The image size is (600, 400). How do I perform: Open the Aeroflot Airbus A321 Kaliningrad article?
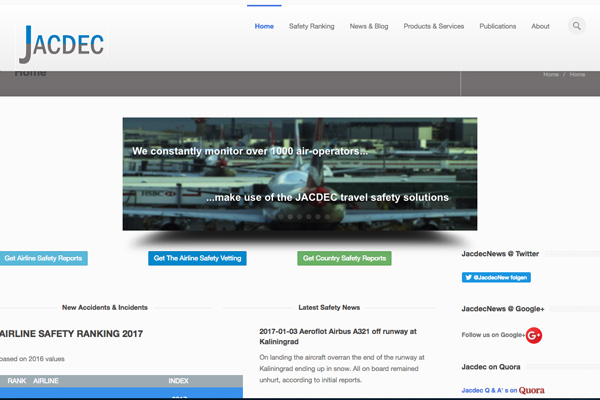(338, 336)
